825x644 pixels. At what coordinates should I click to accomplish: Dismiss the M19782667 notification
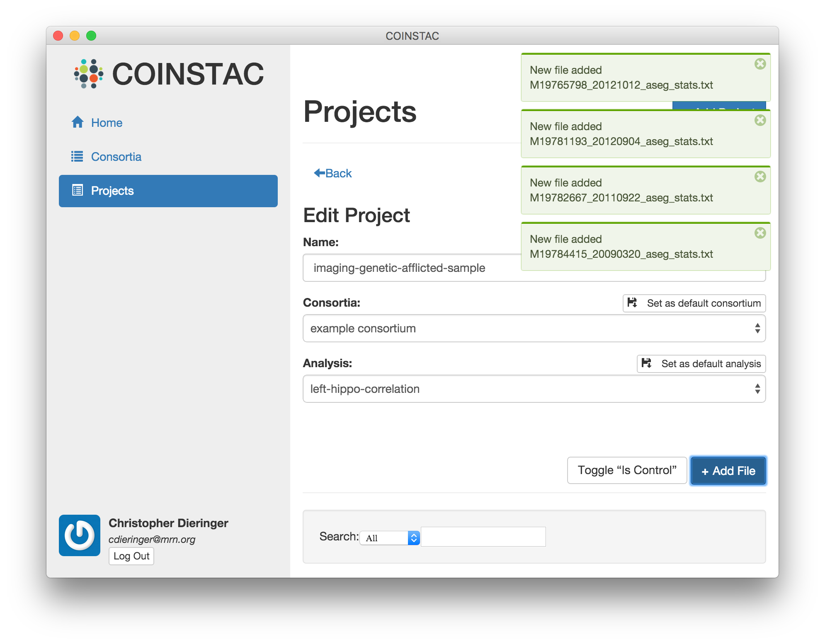click(760, 177)
